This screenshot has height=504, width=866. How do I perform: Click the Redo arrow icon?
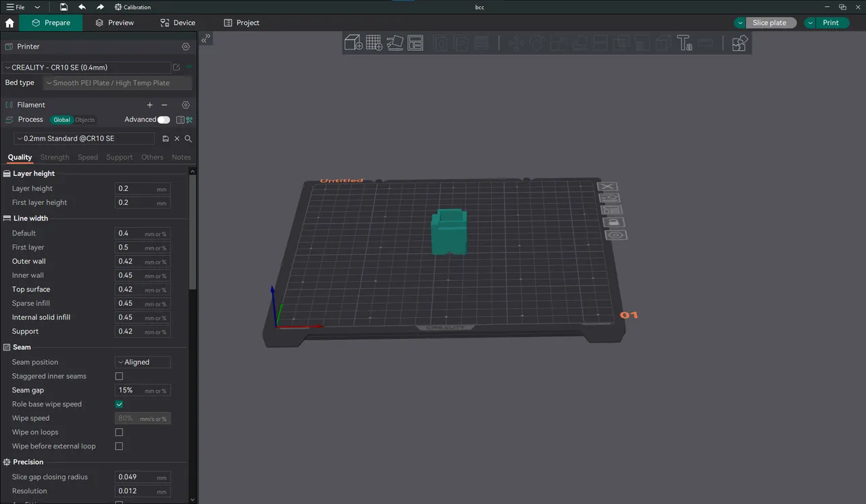pos(100,7)
